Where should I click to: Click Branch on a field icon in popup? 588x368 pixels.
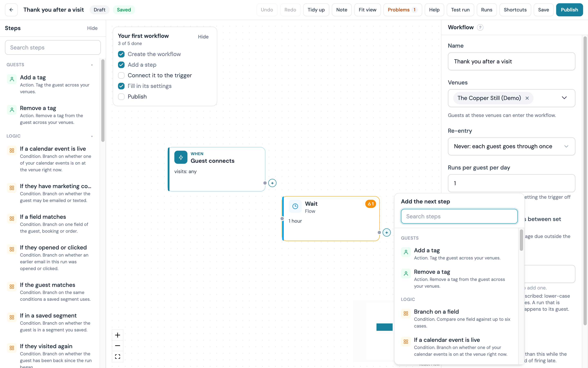tap(406, 313)
